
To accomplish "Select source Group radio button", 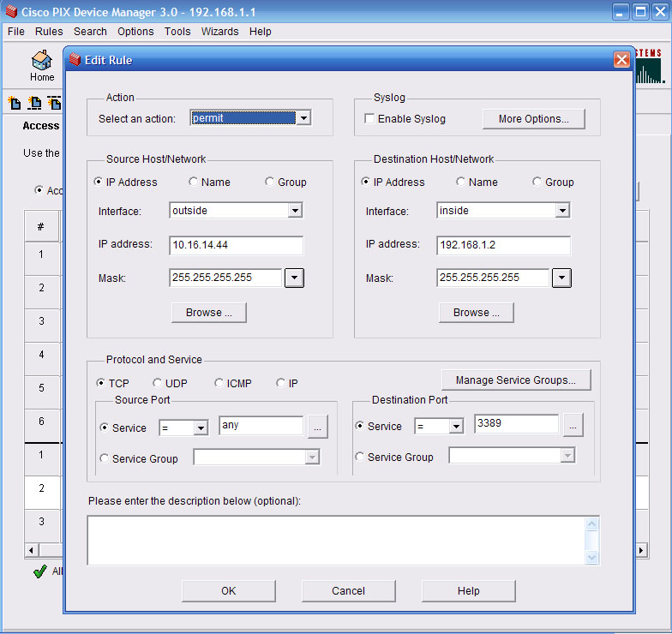I will tap(269, 182).
